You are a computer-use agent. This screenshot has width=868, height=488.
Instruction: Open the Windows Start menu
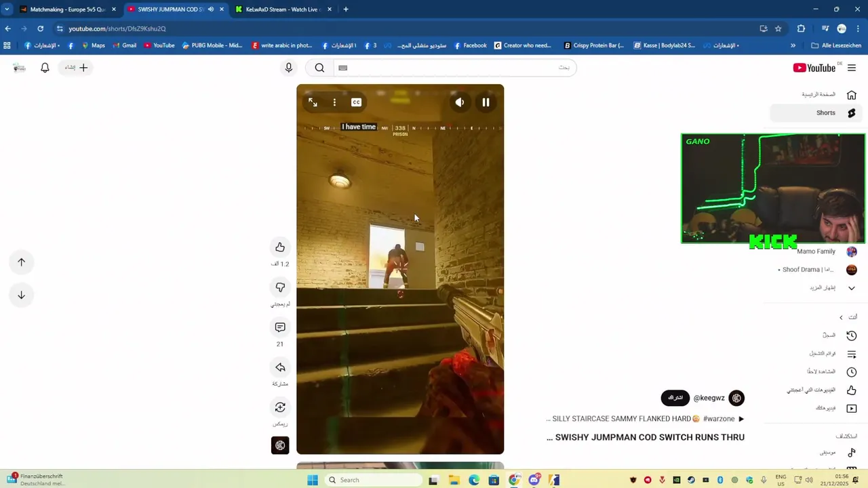tap(313, 480)
